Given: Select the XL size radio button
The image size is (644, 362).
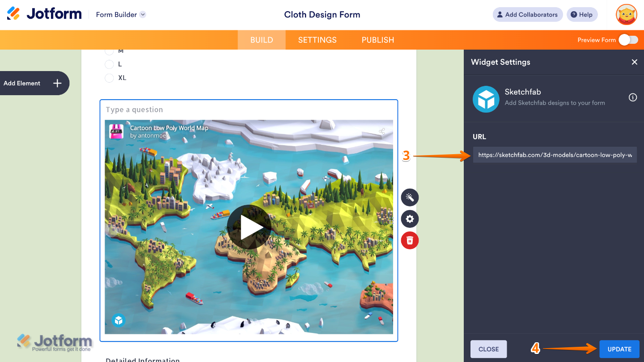Looking at the screenshot, I should [x=109, y=78].
